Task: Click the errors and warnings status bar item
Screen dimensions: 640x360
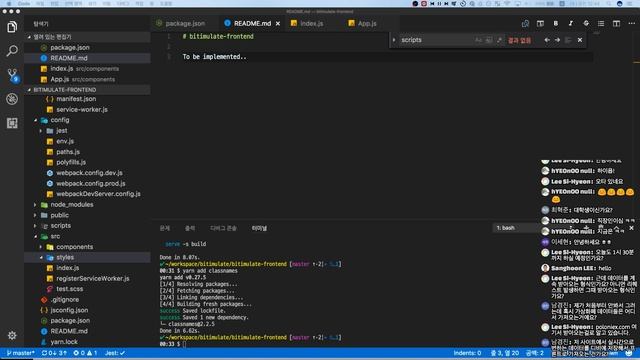Action: pos(85,353)
